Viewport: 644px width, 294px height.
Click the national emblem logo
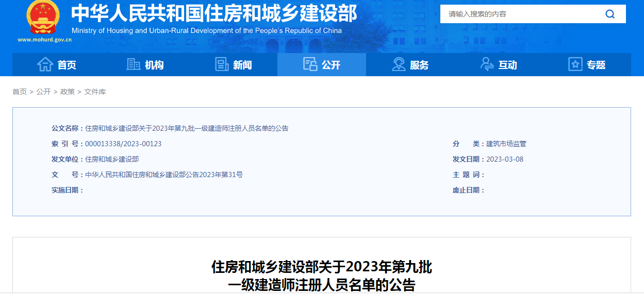43,16
